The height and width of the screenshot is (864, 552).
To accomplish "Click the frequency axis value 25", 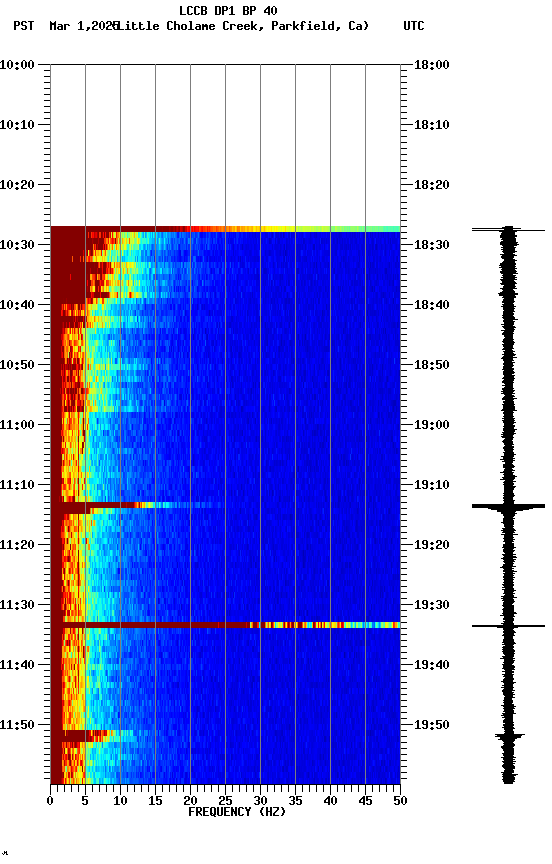I will point(225,801).
